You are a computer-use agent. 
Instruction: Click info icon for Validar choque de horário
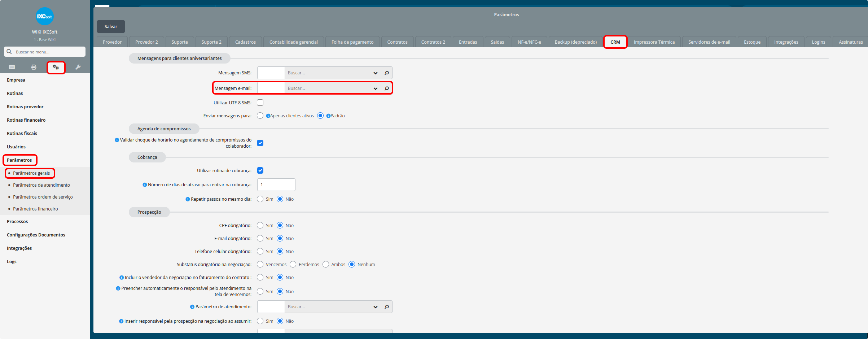(117, 140)
